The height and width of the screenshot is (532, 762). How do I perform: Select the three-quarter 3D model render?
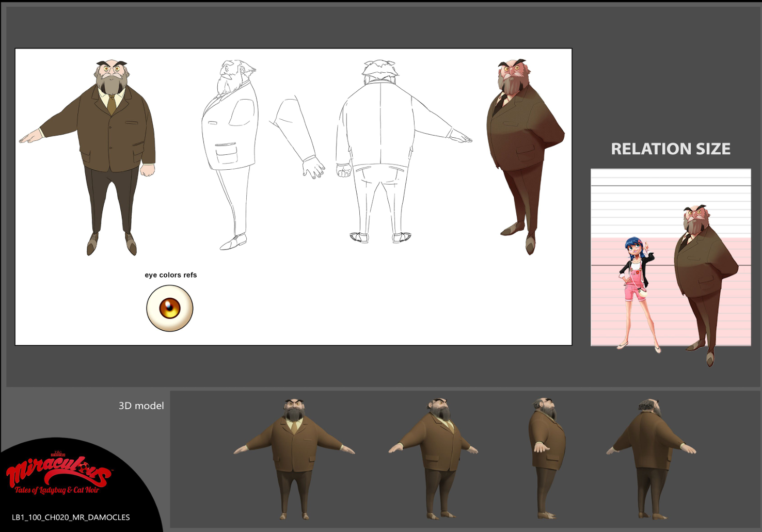434,458
